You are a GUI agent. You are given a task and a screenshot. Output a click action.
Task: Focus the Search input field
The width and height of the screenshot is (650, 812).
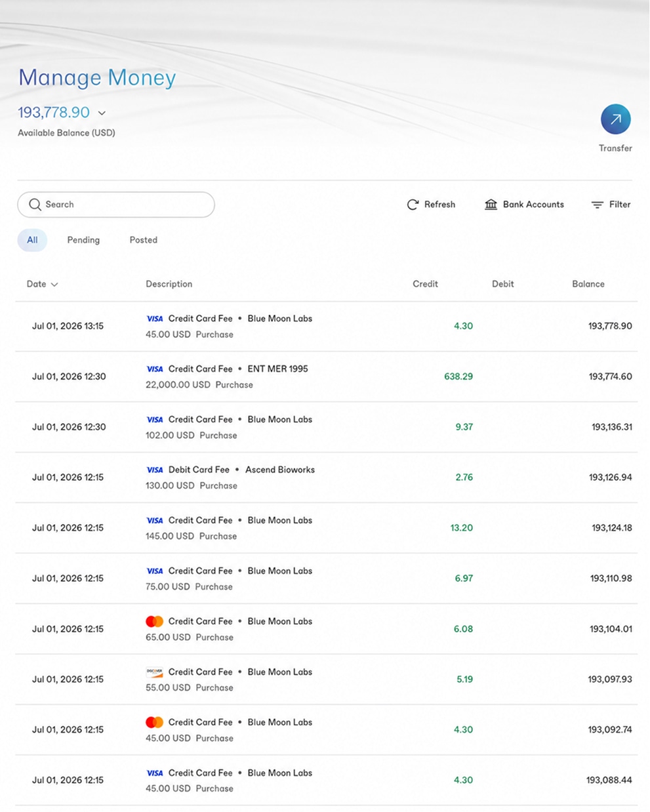116,205
